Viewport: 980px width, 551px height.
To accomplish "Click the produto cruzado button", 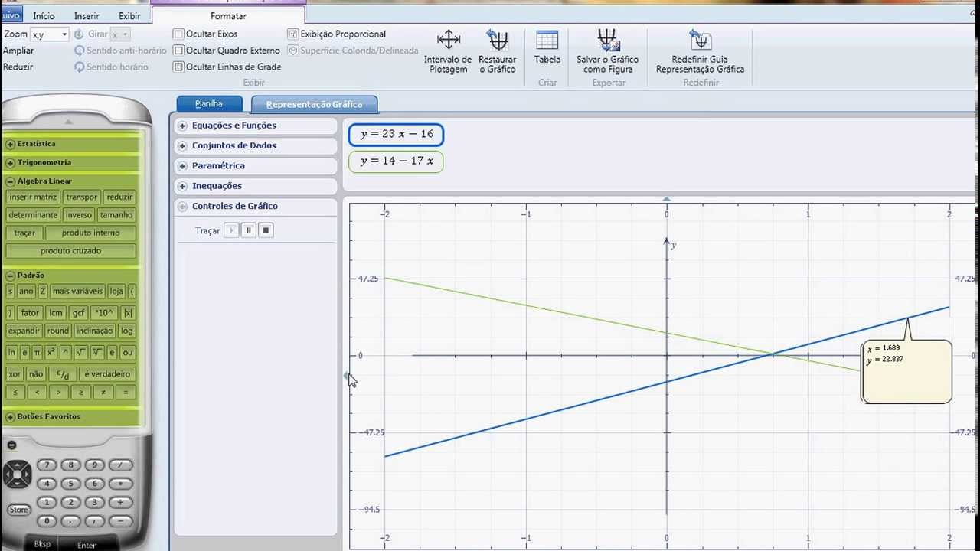I will click(70, 251).
